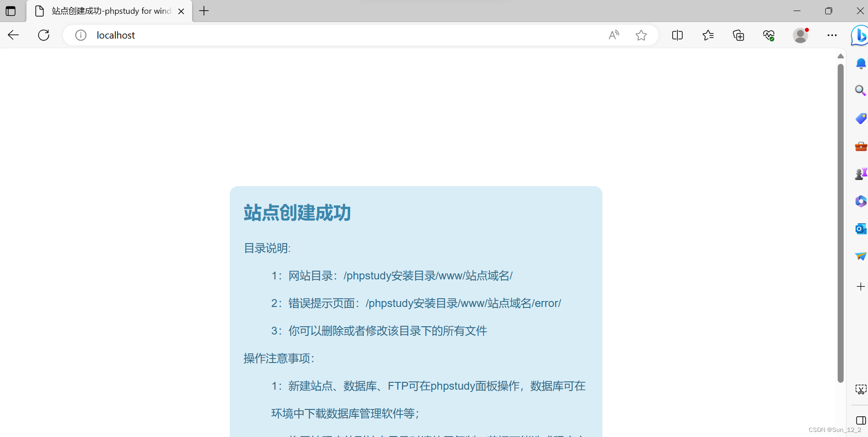This screenshot has height=437, width=868.
Task: Select the 目录说明 label
Action: pos(267,248)
